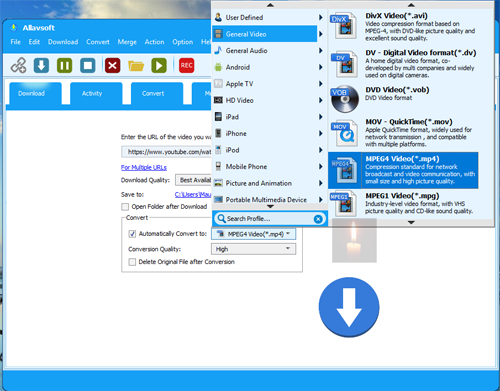Open the Action menu
This screenshot has height=391, width=500.
154,42
